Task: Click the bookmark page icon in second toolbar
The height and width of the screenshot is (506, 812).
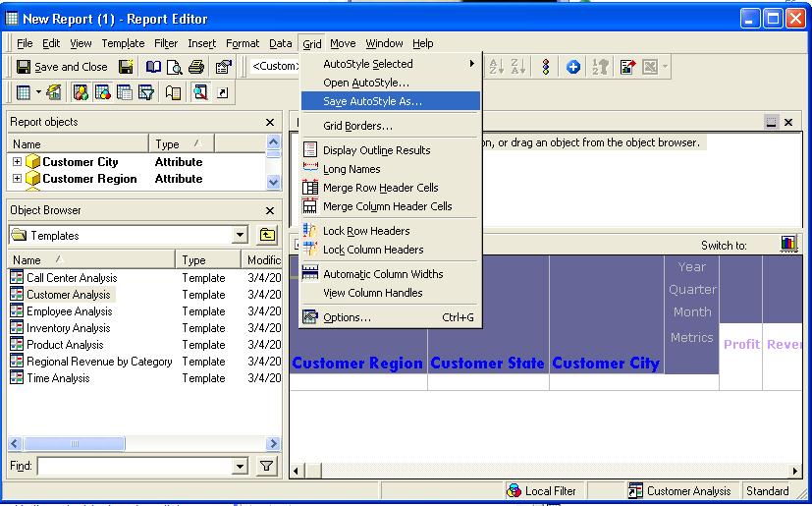Action: coord(173,92)
